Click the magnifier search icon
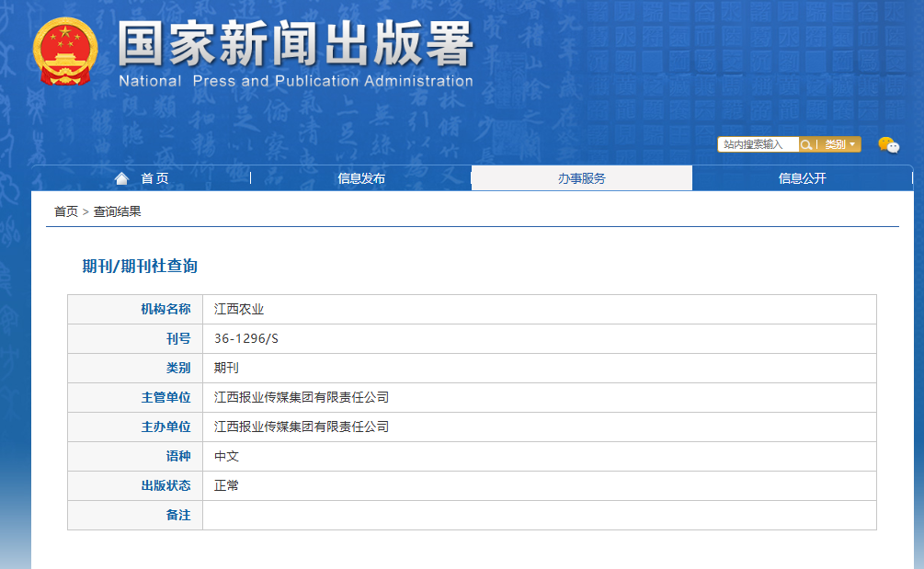924x569 pixels. click(806, 144)
